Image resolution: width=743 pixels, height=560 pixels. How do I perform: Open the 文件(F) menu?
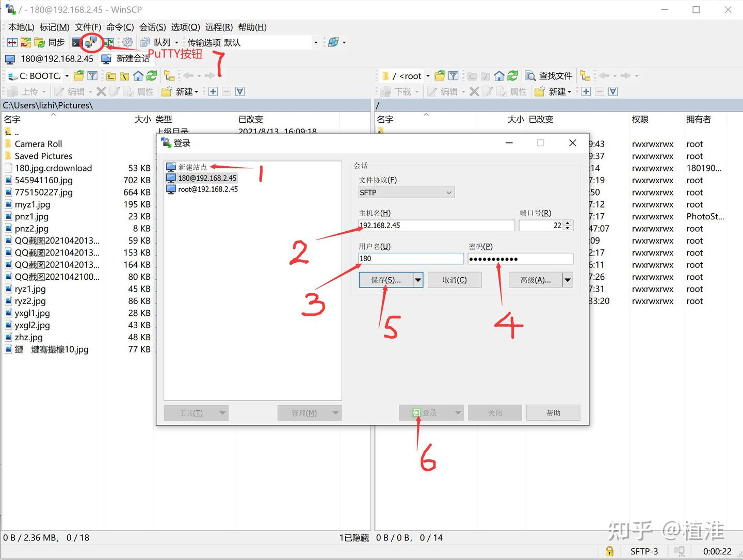click(x=88, y=27)
